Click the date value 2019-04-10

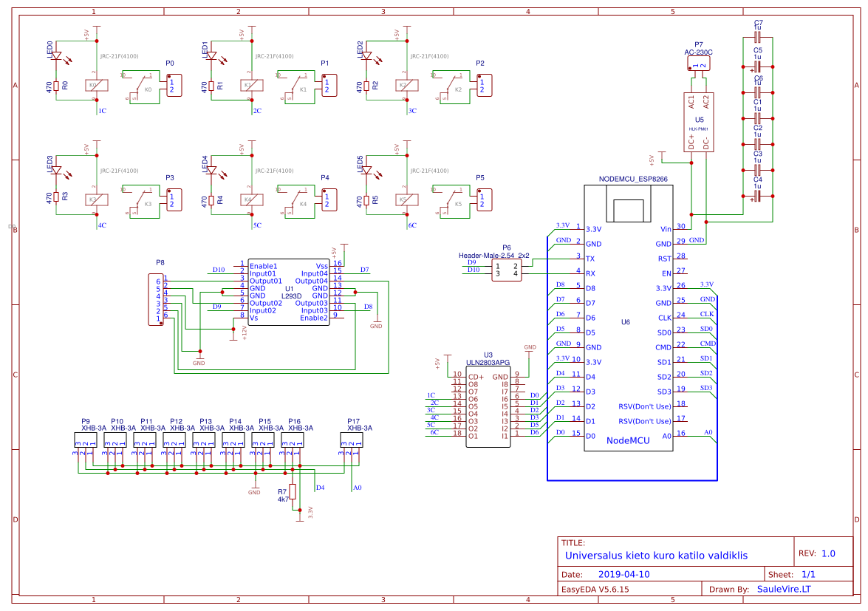(x=624, y=575)
